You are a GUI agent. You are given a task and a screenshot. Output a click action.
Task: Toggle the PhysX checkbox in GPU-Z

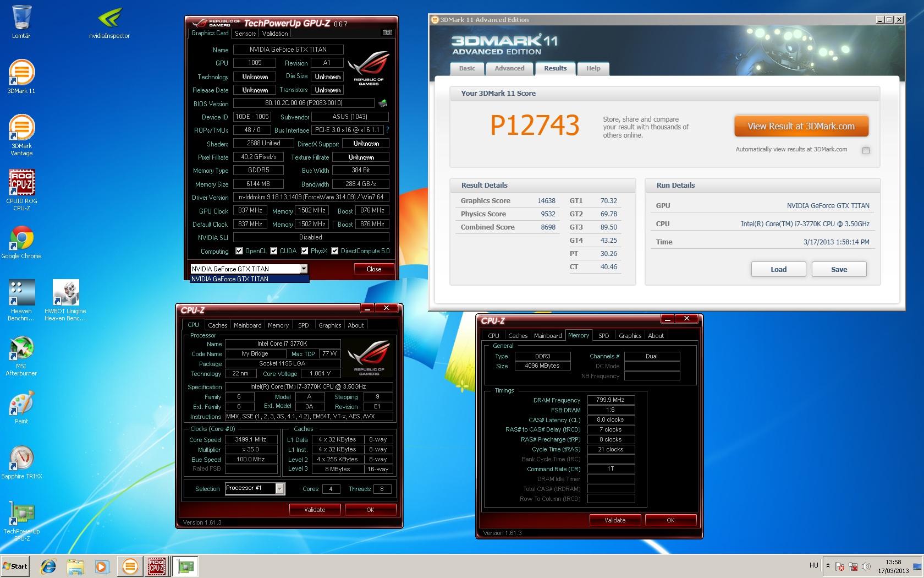304,251
